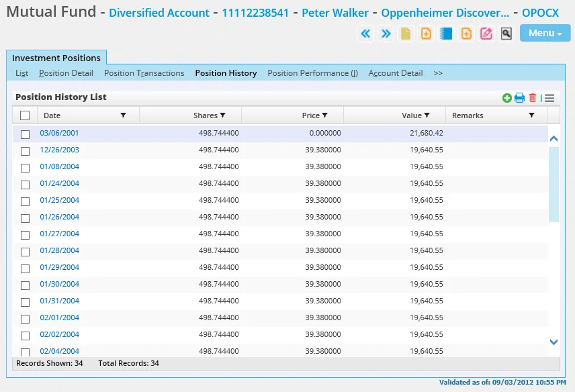Expand the Remarks column filter arrow
The image size is (575, 392).
click(x=531, y=115)
